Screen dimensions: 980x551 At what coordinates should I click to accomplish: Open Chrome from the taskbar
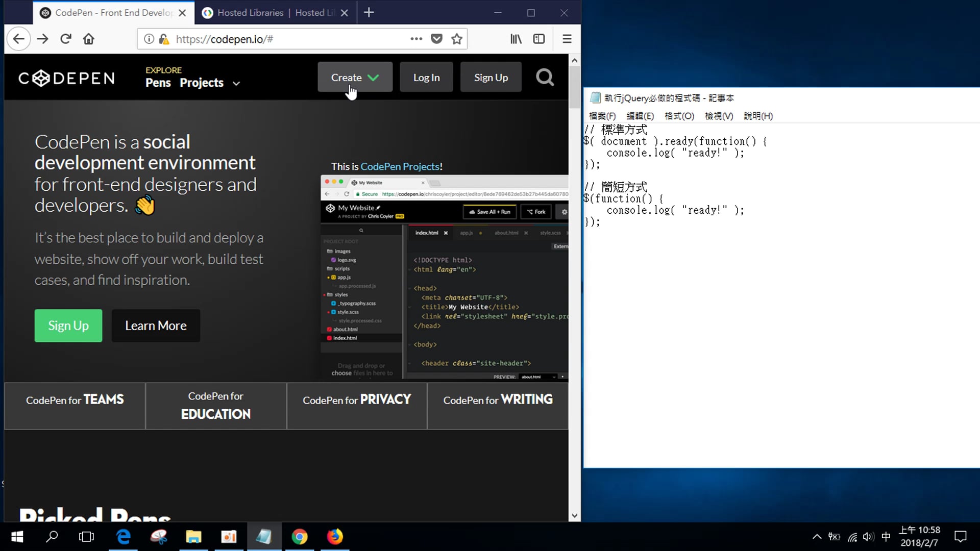point(300,537)
